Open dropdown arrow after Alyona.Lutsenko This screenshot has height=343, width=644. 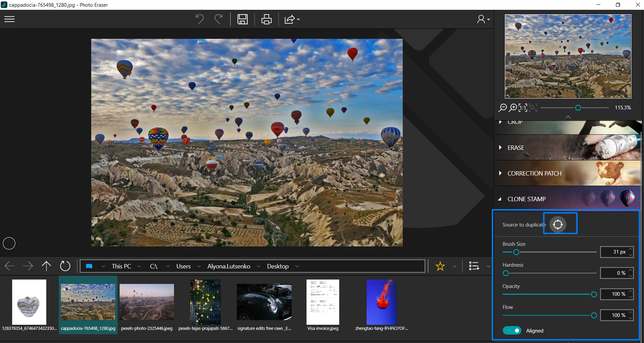pyautogui.click(x=258, y=266)
